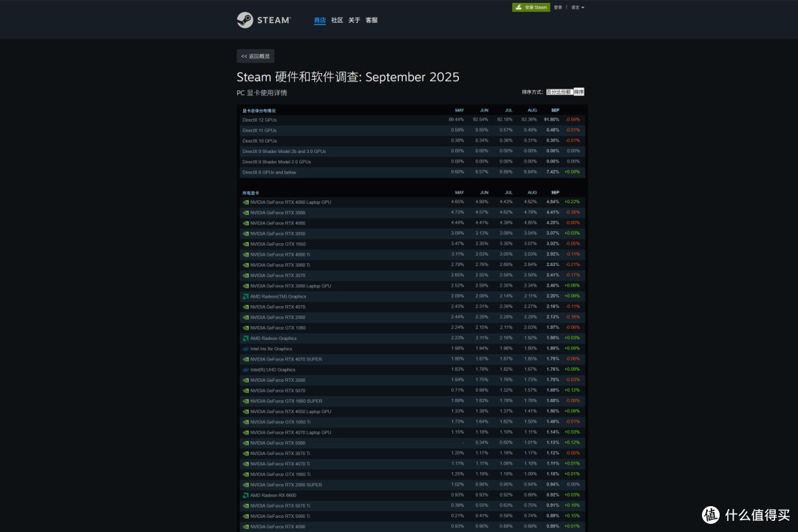Open the 排序方式 sort-by dropdown
The height and width of the screenshot is (532, 798).
click(x=559, y=92)
